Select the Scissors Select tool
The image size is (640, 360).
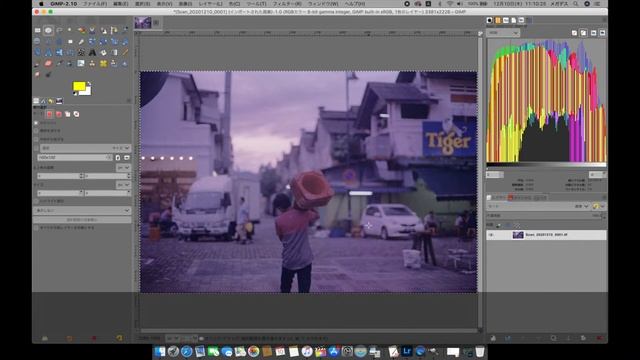tap(92, 30)
